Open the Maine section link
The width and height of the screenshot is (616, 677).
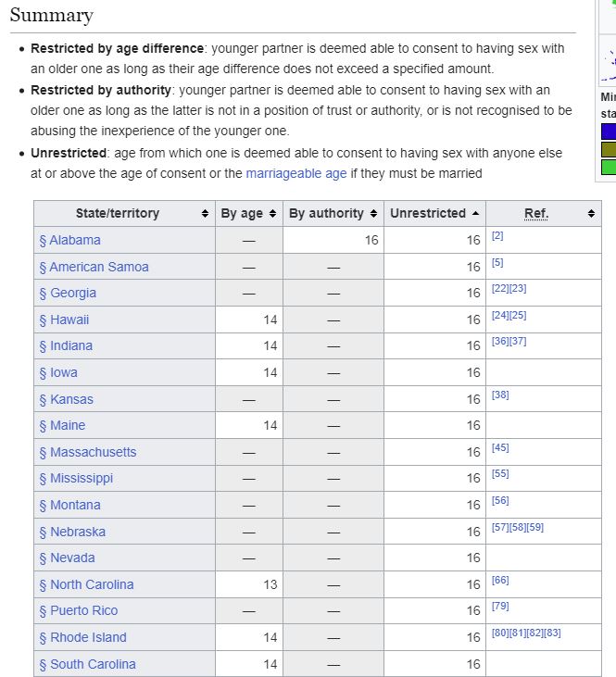(62, 425)
